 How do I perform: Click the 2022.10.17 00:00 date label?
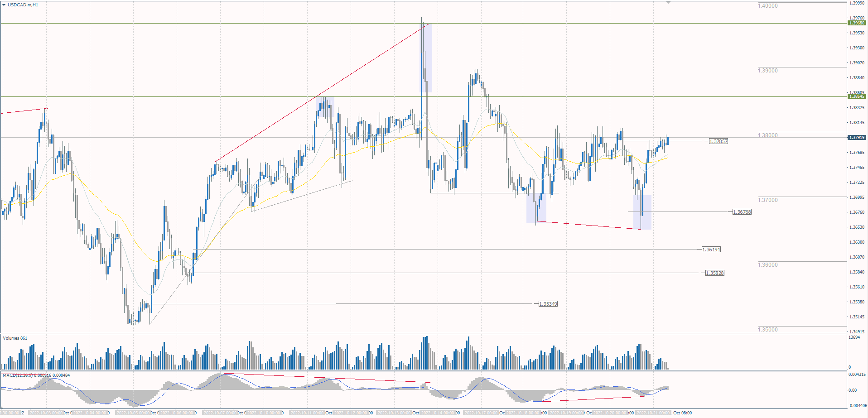pyautogui.click(x=481, y=413)
